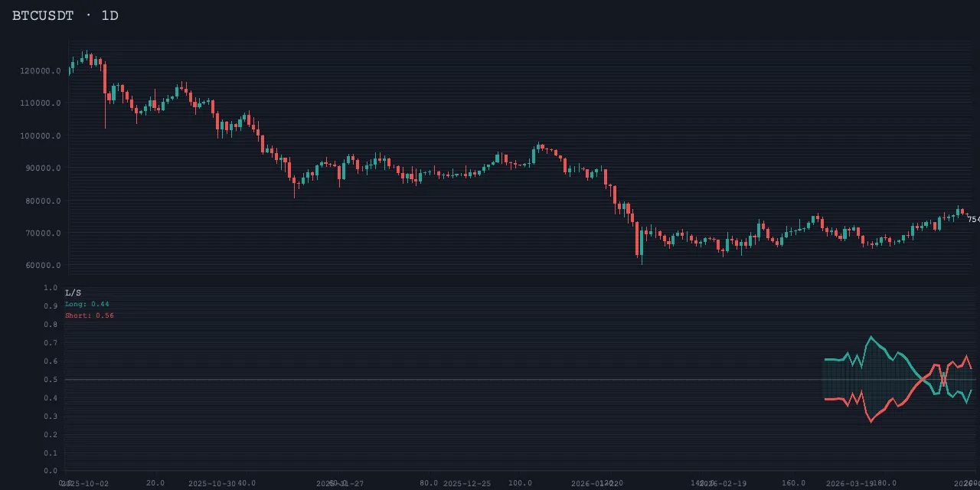Click the lowest candle wick near 60000
The width and height of the screenshot is (980, 490).
tap(642, 263)
